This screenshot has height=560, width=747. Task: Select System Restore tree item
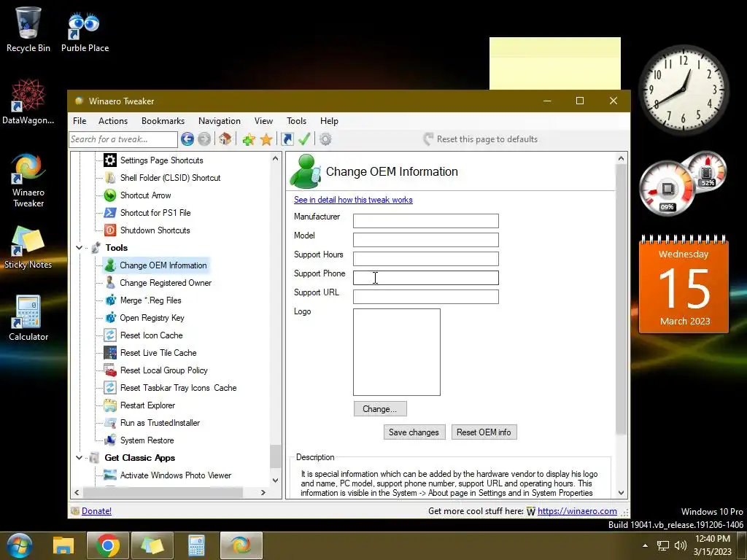click(147, 440)
